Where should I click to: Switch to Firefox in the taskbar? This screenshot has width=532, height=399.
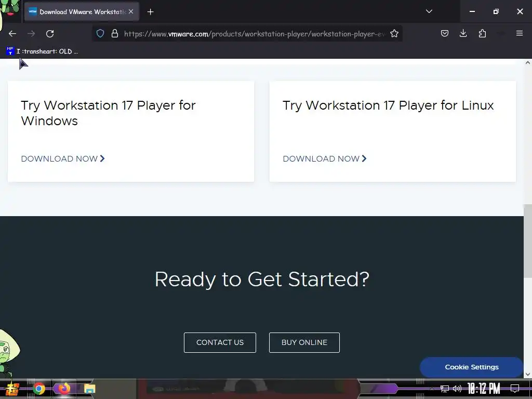(64, 389)
